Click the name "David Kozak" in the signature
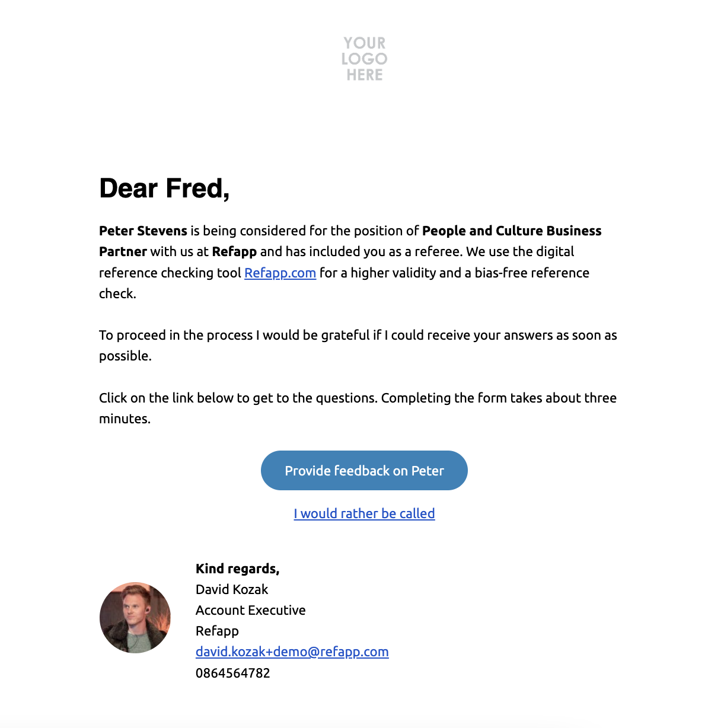This screenshot has height=728, width=708. click(232, 589)
